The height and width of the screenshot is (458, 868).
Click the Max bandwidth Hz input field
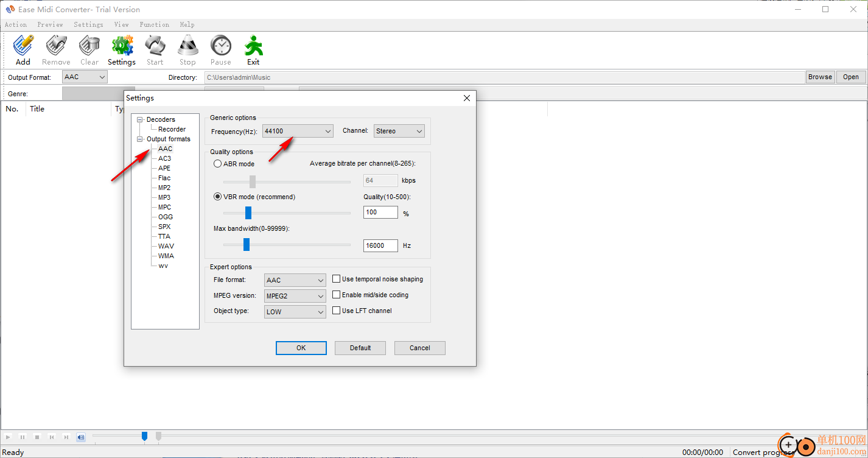click(x=380, y=245)
